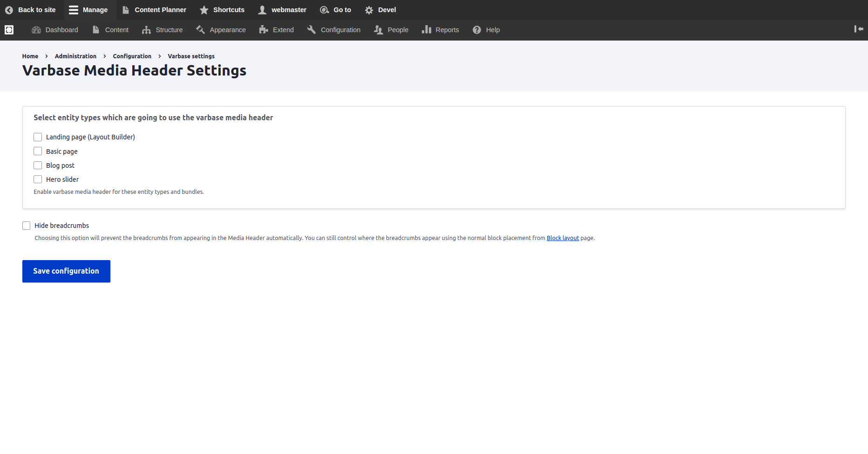
Task: Click the Go to search icon
Action: [x=325, y=10]
